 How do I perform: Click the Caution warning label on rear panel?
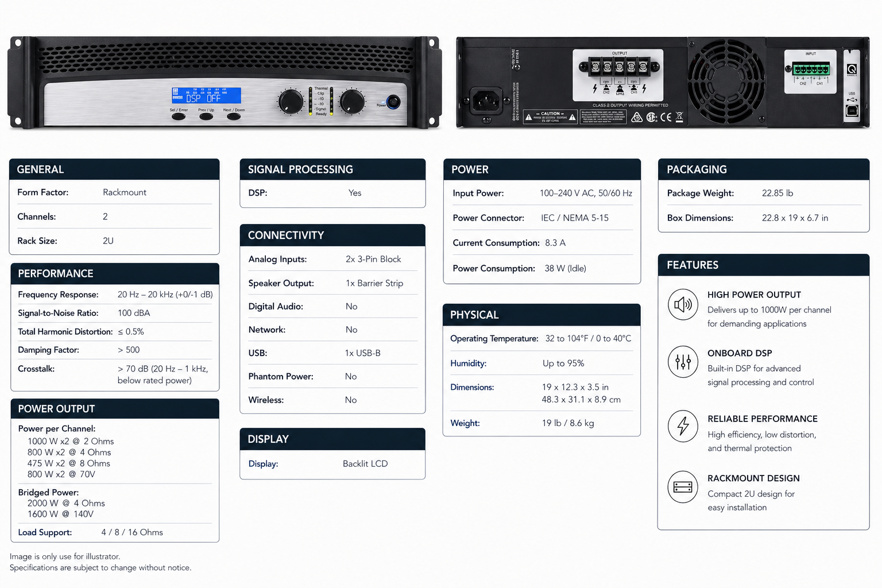pyautogui.click(x=551, y=117)
